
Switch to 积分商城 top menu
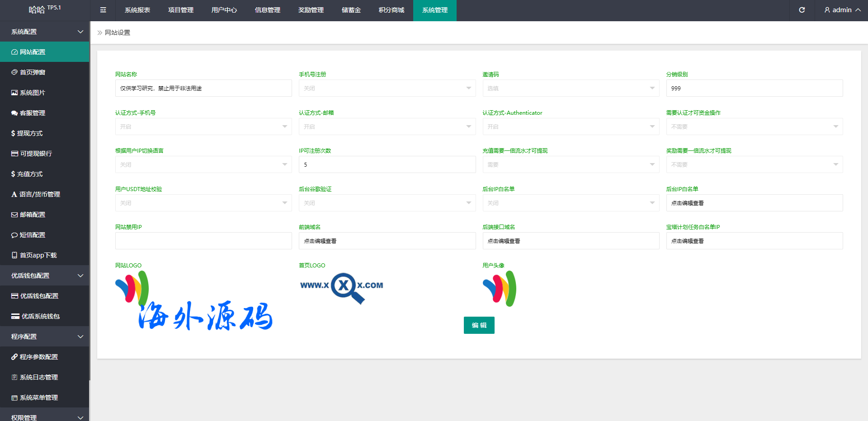point(391,10)
